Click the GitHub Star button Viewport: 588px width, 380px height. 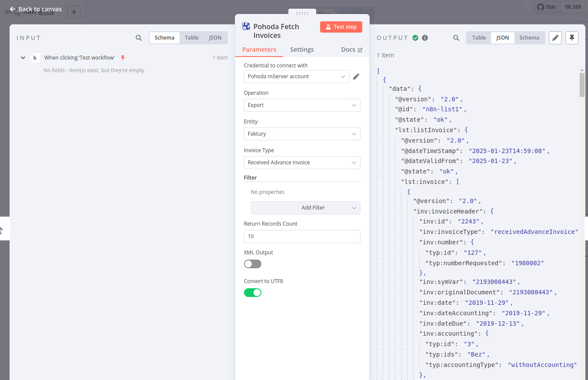click(546, 7)
